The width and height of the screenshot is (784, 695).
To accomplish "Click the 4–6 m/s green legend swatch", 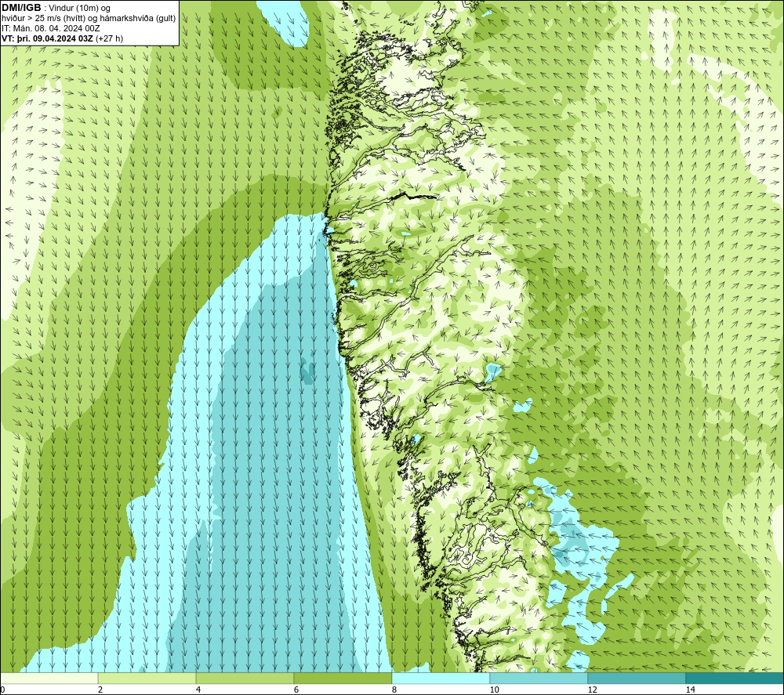I will pyautogui.click(x=245, y=678).
